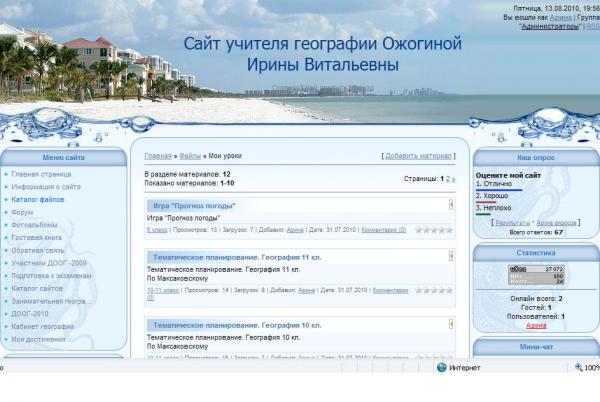Open ДООГ-2010 in the site menu
This screenshot has width=600, height=402.
pyautogui.click(x=30, y=314)
